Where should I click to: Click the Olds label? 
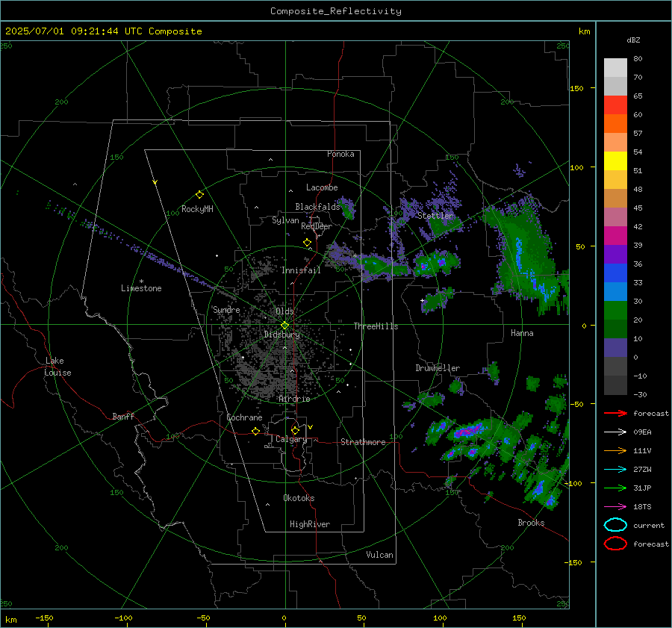click(x=284, y=311)
